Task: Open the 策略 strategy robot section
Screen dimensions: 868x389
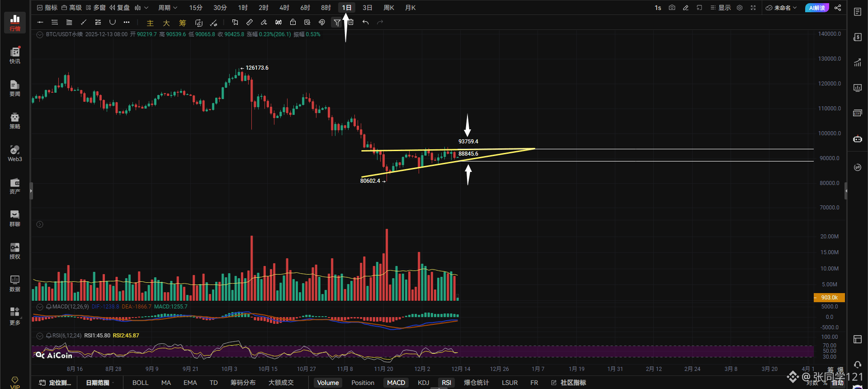Action: tap(15, 120)
